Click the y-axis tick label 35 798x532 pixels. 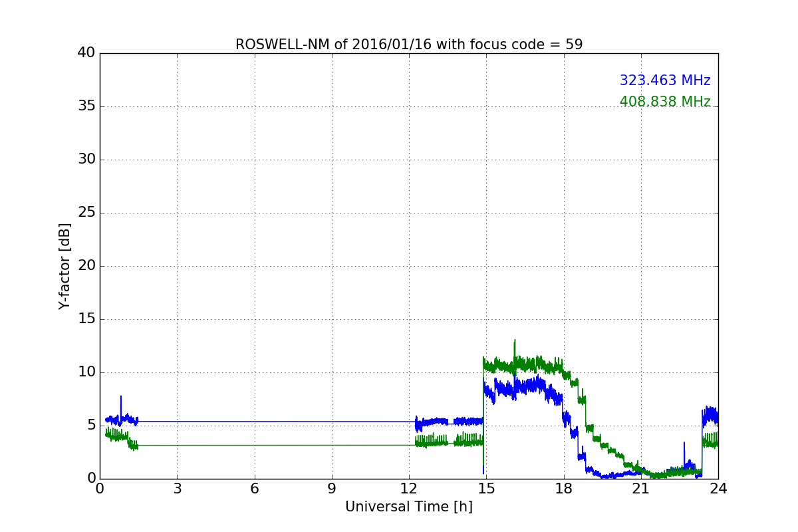(86, 106)
